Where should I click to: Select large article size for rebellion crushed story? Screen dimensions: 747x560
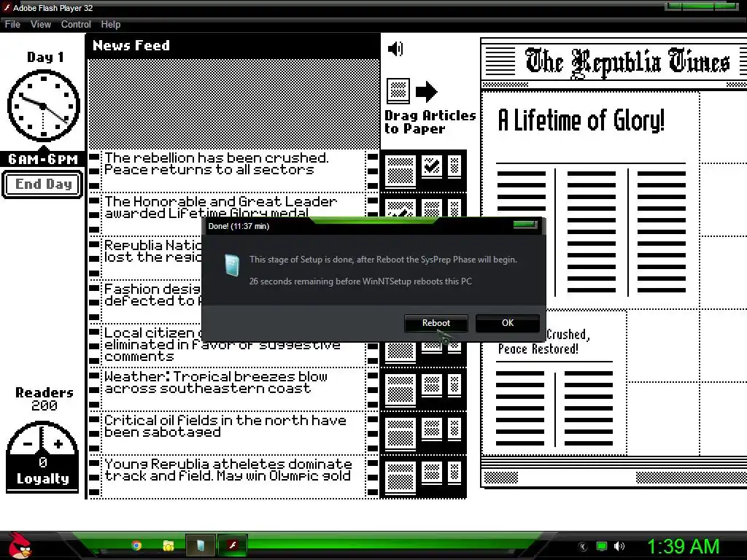pos(400,171)
